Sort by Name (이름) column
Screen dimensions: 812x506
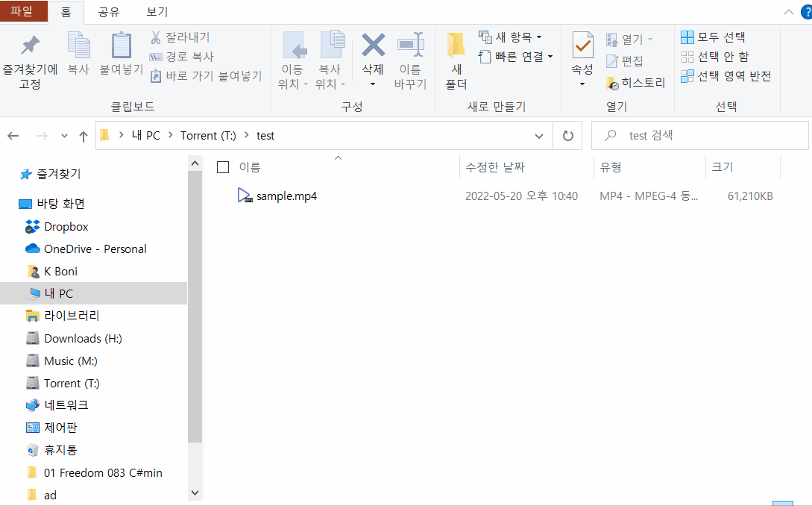coord(250,167)
